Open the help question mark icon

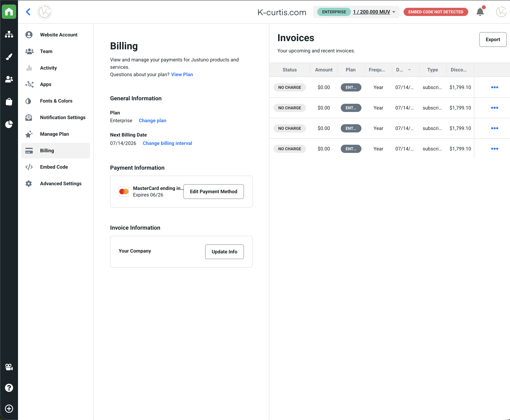click(x=9, y=388)
